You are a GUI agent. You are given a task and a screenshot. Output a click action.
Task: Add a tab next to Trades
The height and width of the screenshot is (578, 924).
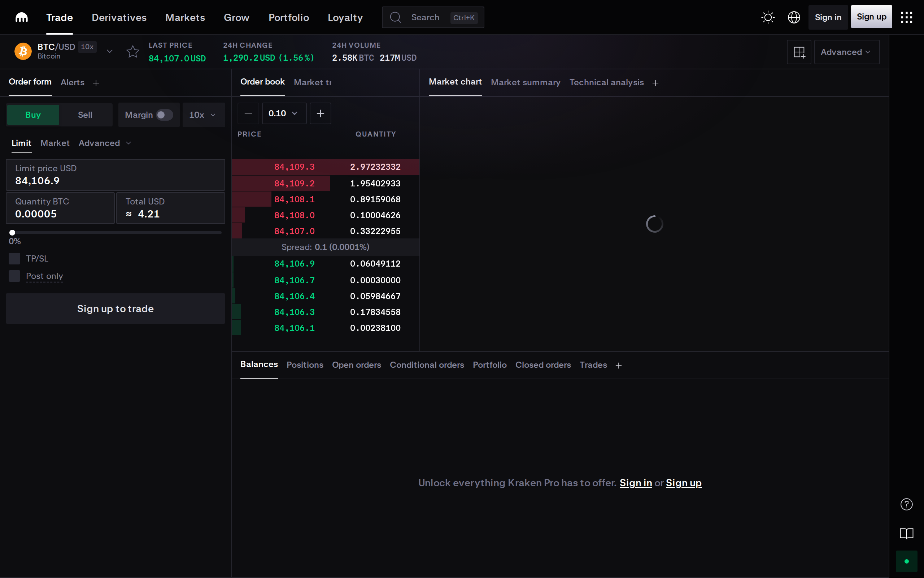coord(619,366)
